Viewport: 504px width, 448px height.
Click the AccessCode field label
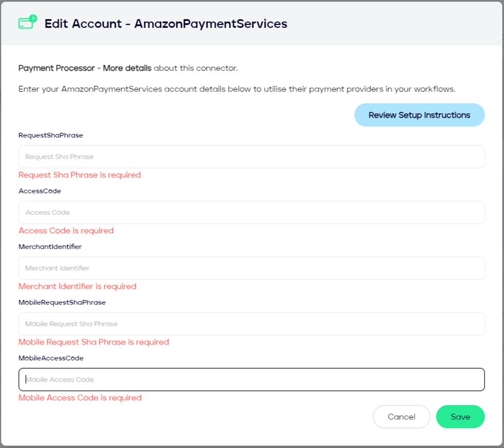coord(40,191)
